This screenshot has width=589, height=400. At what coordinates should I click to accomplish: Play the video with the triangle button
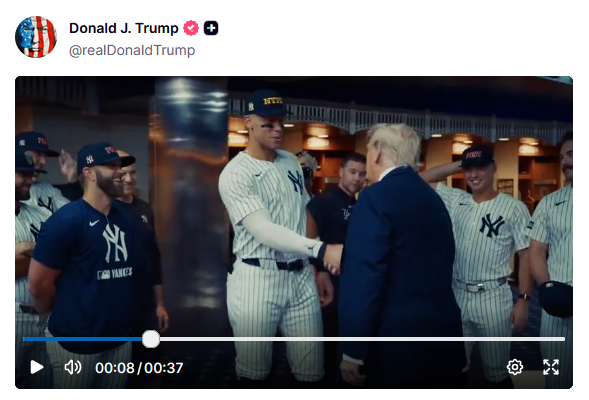37,367
